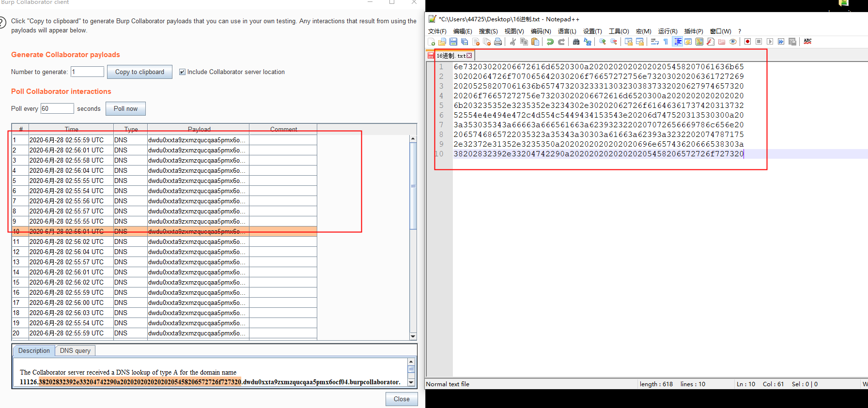
Task: Start macro recording with red dot icon
Action: point(748,42)
